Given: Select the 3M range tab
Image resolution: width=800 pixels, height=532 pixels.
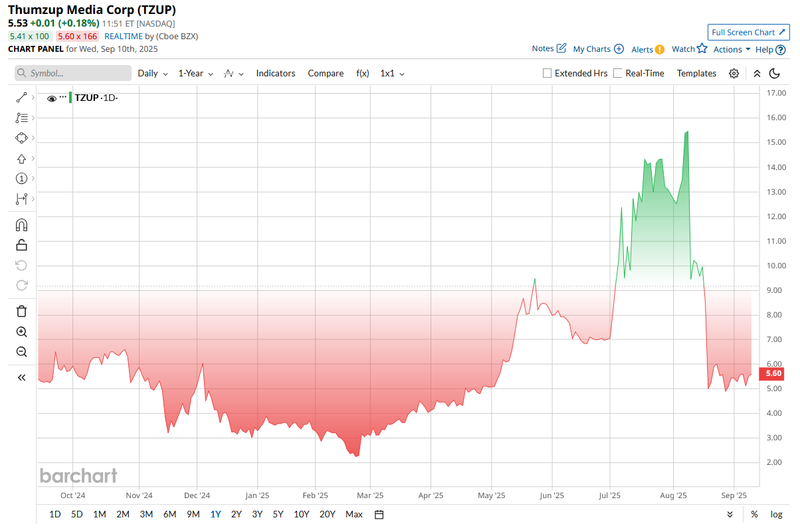Looking at the screenshot, I should point(146,514).
